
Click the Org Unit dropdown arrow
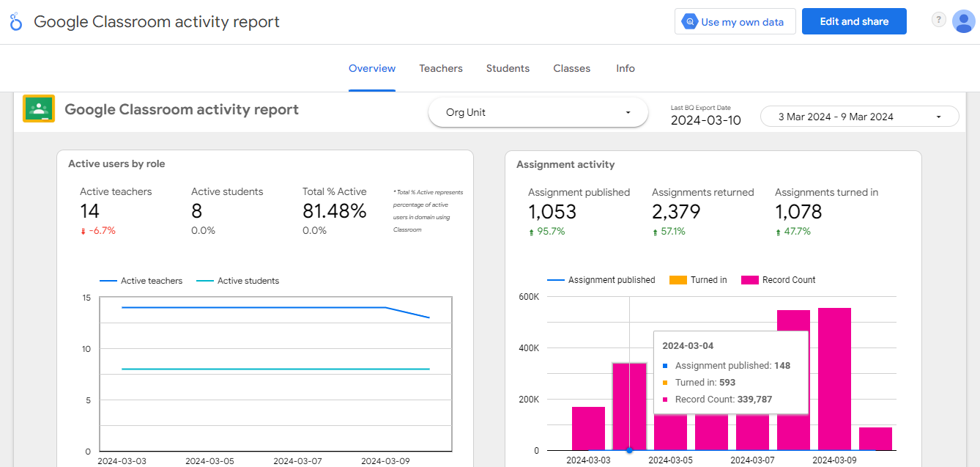click(x=628, y=113)
